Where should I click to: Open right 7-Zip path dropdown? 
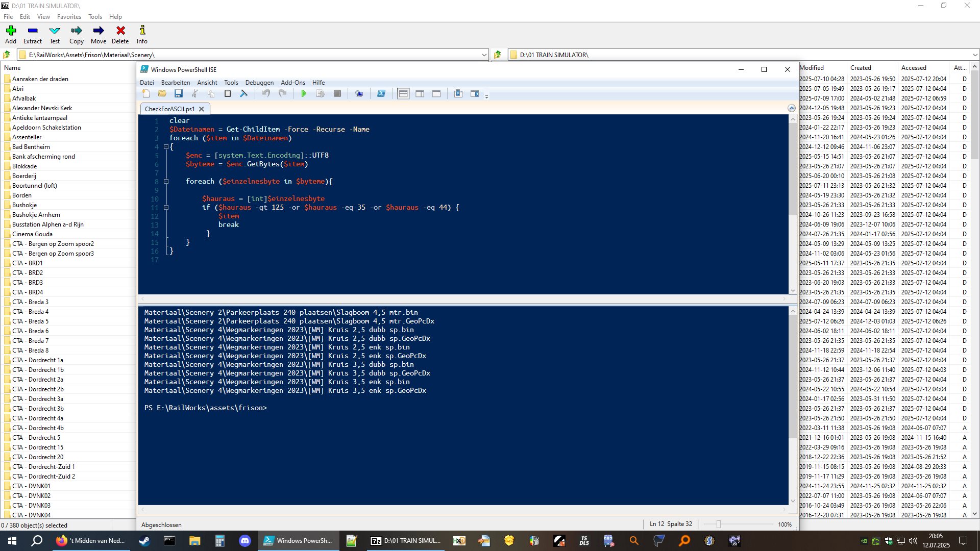975,55
